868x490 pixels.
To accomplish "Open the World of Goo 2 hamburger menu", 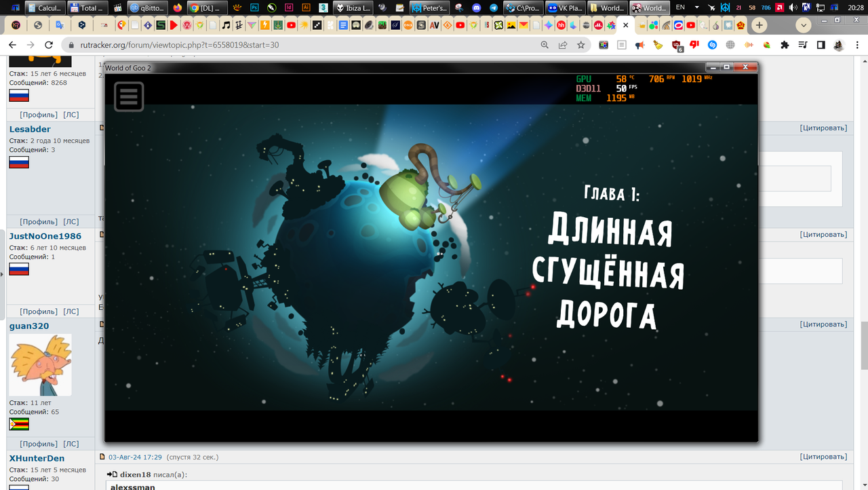I will pyautogui.click(x=129, y=96).
